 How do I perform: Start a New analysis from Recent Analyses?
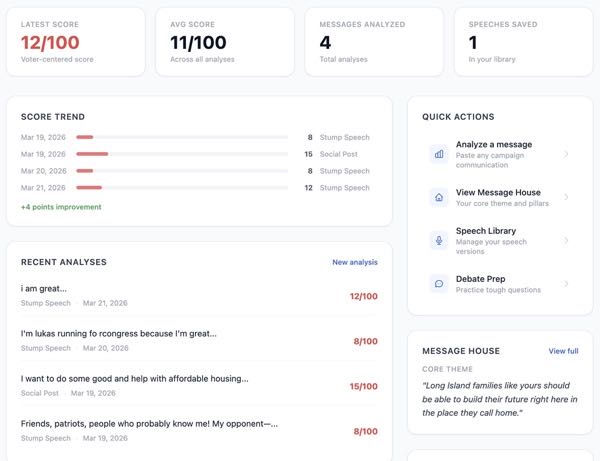(355, 262)
